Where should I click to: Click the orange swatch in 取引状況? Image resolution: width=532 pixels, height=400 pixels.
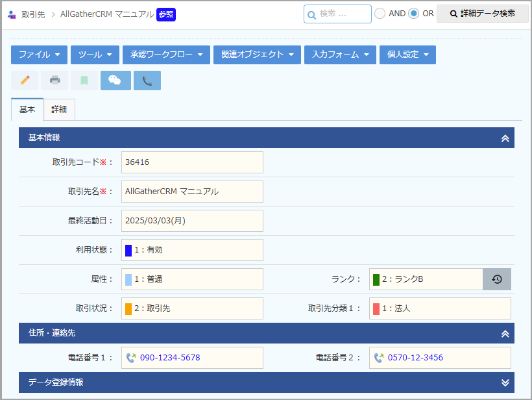click(x=128, y=308)
